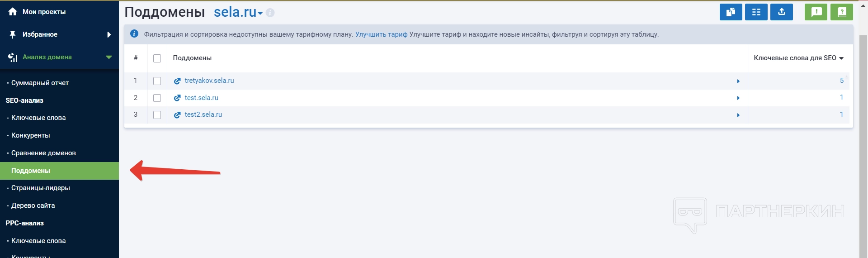Go to SEO Ключевые слова sidebar item

click(38, 118)
